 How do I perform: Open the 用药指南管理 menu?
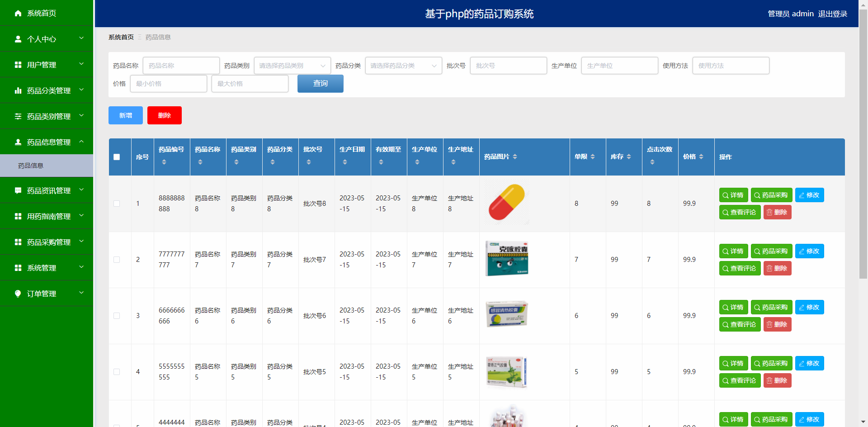pos(47,216)
